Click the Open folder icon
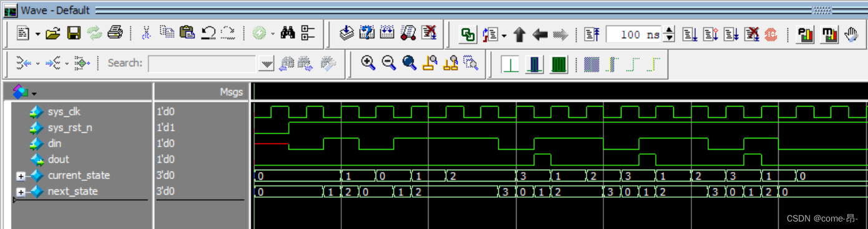Image resolution: width=868 pixels, height=229 pixels. 53,33
